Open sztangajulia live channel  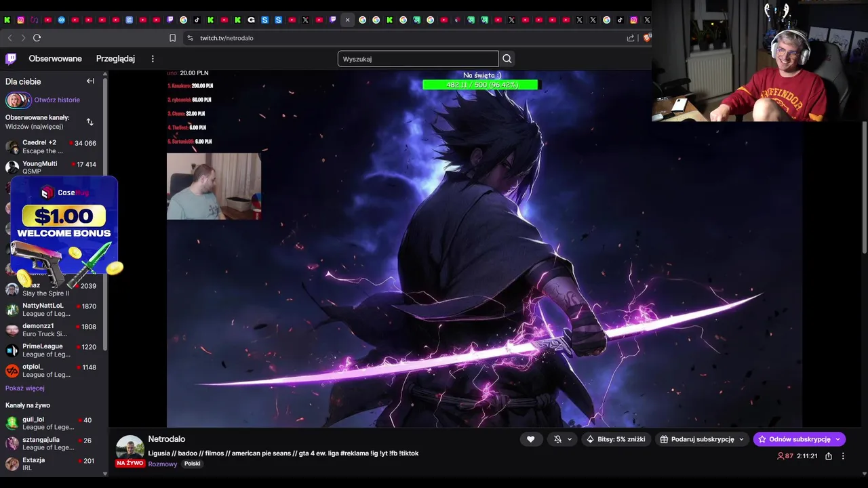52,444
